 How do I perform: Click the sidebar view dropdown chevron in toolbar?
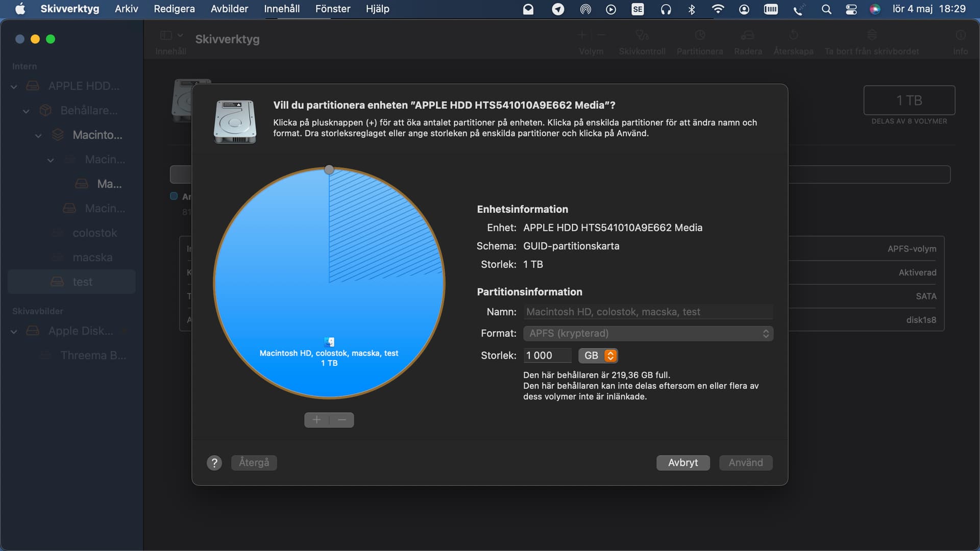180,35
